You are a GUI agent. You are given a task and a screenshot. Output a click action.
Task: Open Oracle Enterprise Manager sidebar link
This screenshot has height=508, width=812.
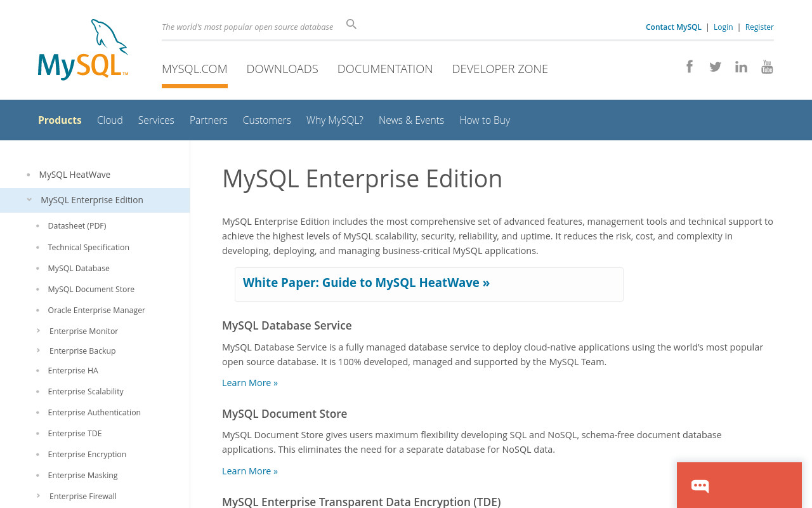[96, 310]
